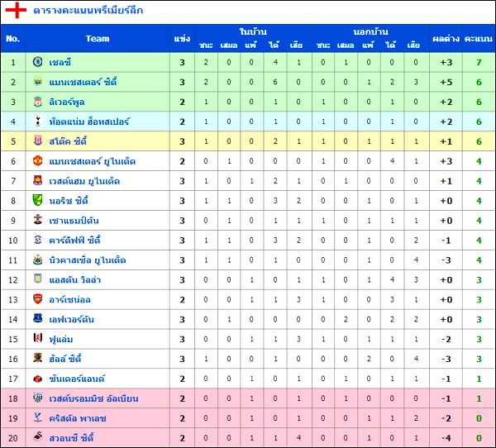The height and width of the screenshot is (448, 496).
Task: Click the Liverpool crest in row 3
Action: point(38,102)
